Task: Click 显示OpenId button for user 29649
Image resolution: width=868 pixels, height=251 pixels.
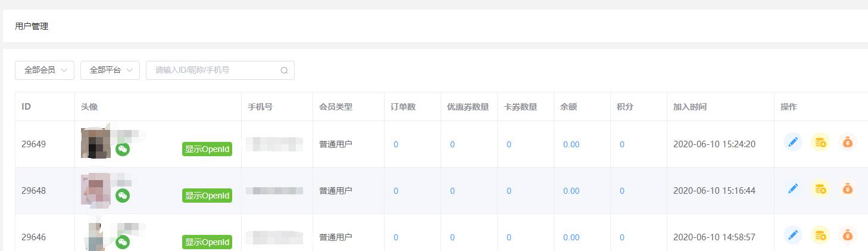Action: pyautogui.click(x=207, y=150)
